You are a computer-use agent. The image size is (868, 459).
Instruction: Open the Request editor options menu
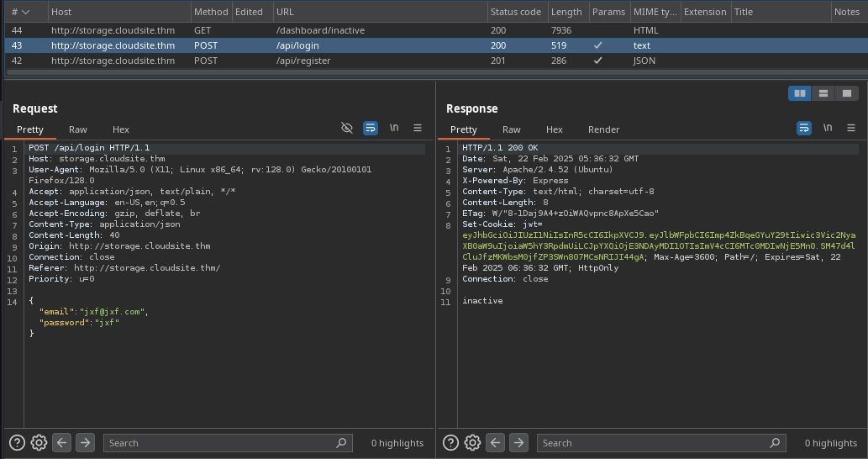point(418,128)
